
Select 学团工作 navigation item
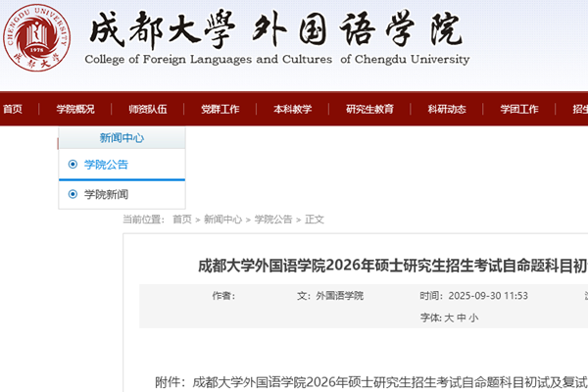pyautogui.click(x=519, y=109)
